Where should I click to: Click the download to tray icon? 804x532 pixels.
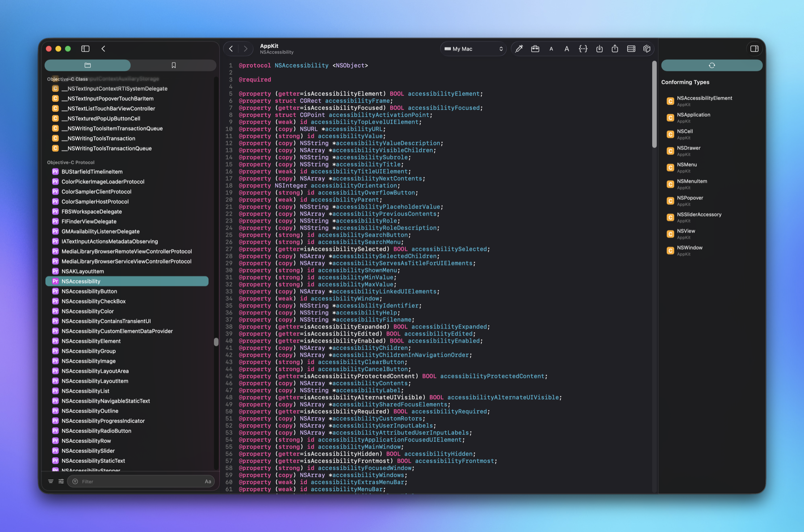599,49
